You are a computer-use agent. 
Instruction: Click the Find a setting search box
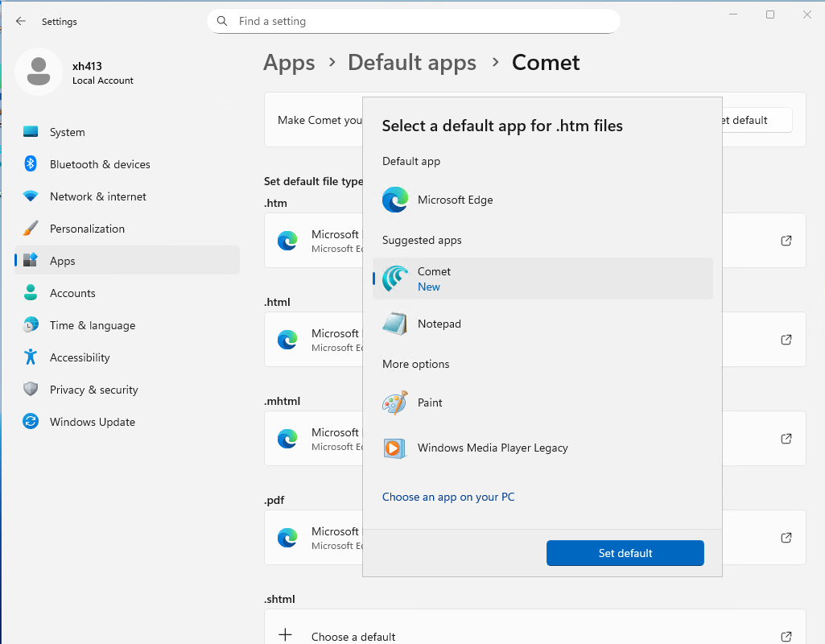click(414, 21)
